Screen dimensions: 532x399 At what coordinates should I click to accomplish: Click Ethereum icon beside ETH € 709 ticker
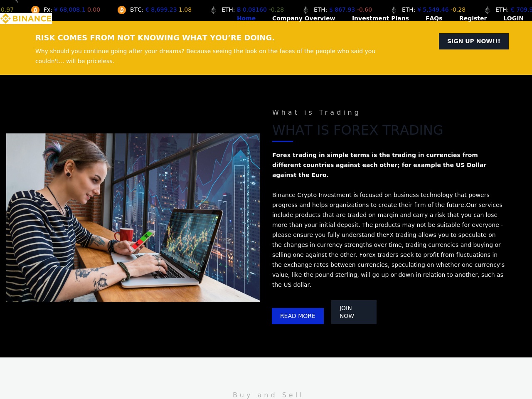tap(487, 10)
